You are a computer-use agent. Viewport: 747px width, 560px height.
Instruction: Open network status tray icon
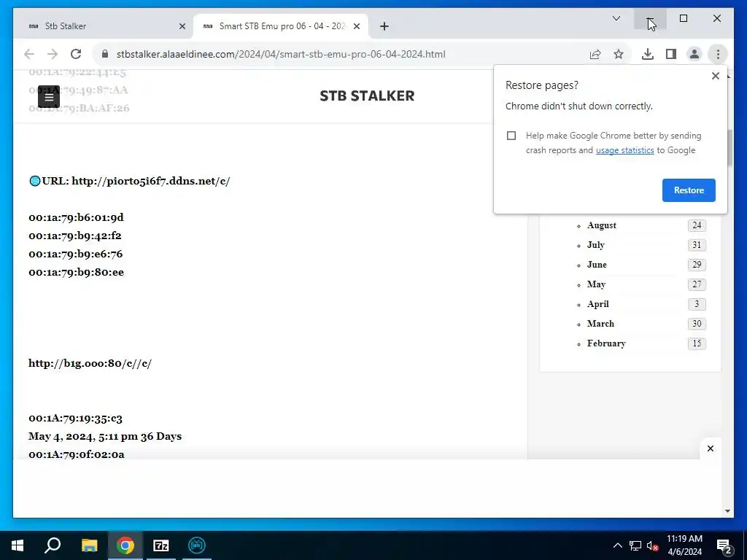tap(635, 545)
